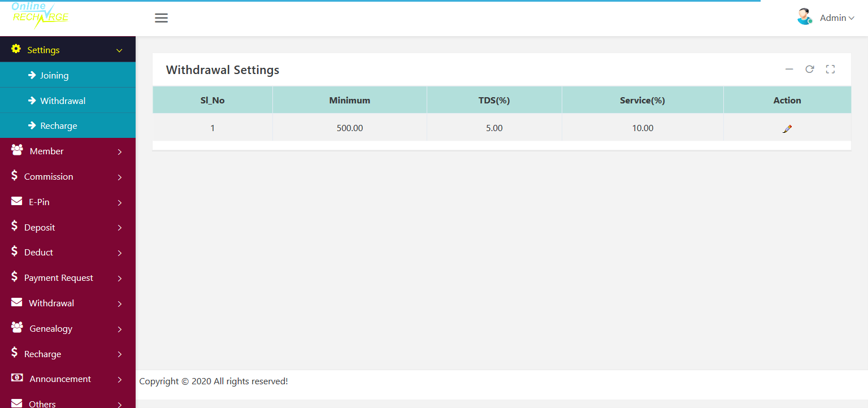Click the Deduct dollar icon
Screen dimensions: 868x408
pyautogui.click(x=15, y=251)
